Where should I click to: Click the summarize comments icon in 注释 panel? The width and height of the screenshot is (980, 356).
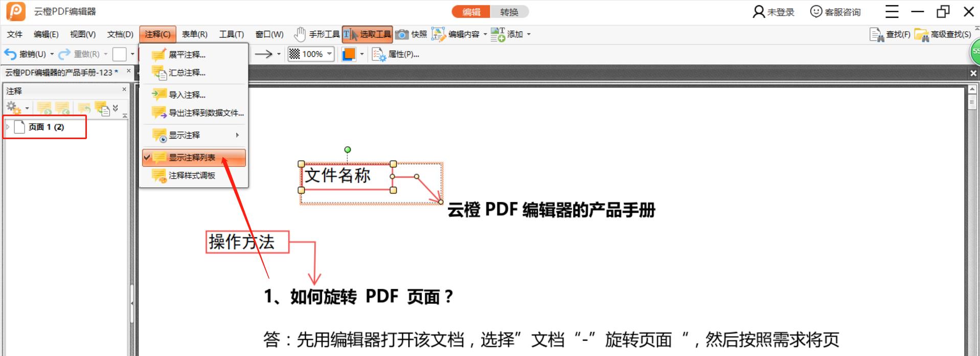[x=102, y=108]
